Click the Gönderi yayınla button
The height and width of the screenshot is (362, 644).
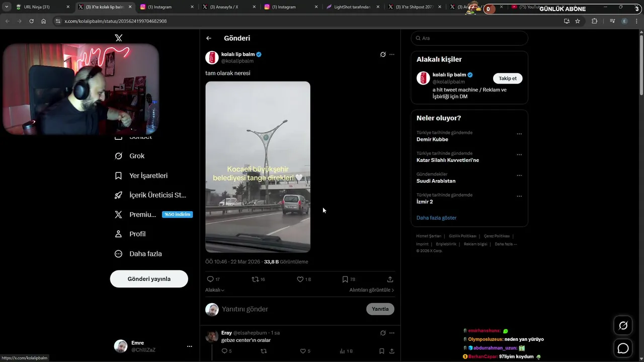(149, 279)
